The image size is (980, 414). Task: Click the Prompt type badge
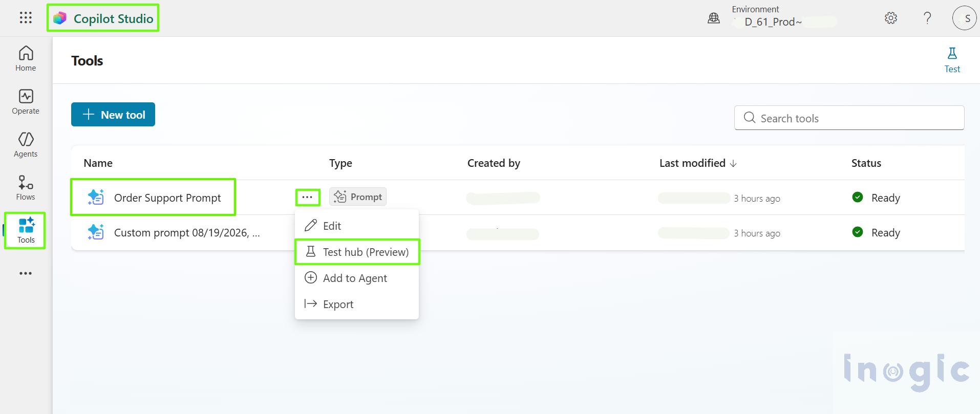[x=358, y=197]
